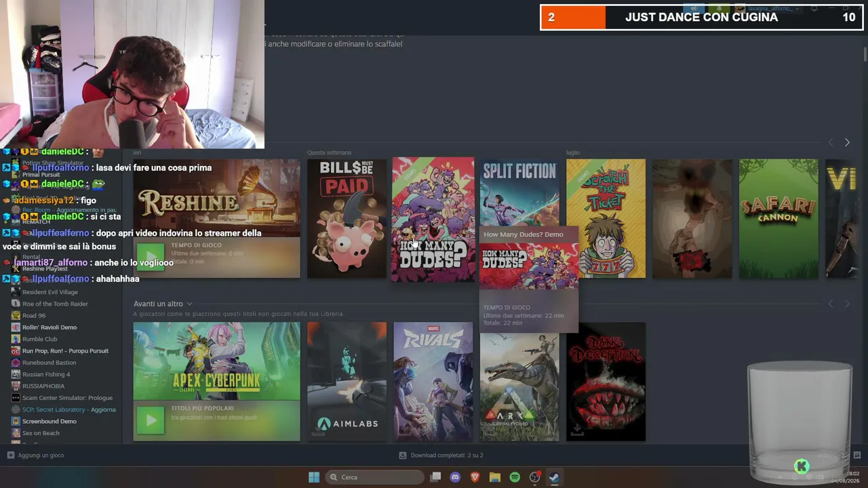Select the Dark Deception cover
This screenshot has height=488, width=868.
pyautogui.click(x=606, y=382)
